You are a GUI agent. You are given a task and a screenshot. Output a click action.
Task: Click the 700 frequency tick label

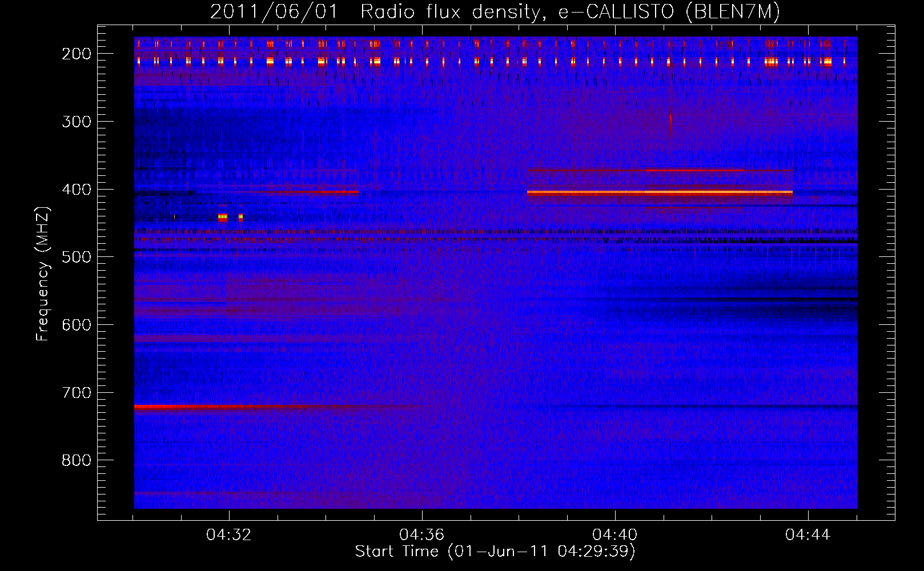coord(77,393)
